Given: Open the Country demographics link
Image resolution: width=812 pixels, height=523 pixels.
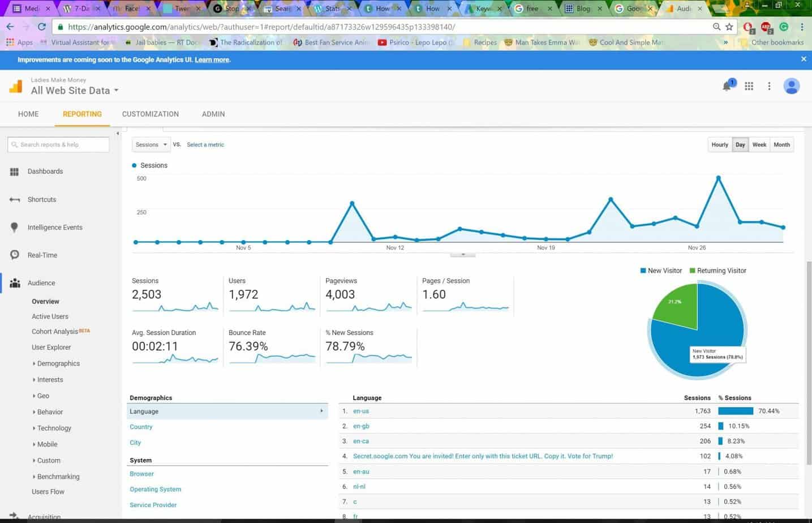Looking at the screenshot, I should (141, 427).
